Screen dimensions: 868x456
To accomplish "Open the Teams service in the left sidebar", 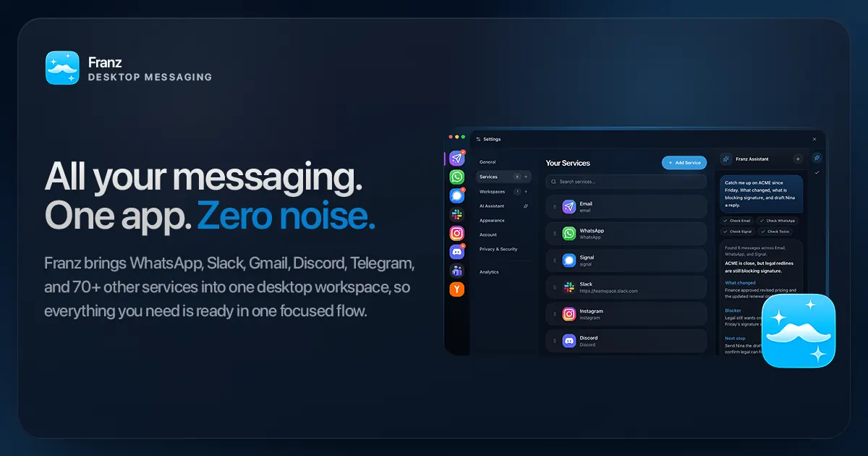I will click(x=456, y=271).
